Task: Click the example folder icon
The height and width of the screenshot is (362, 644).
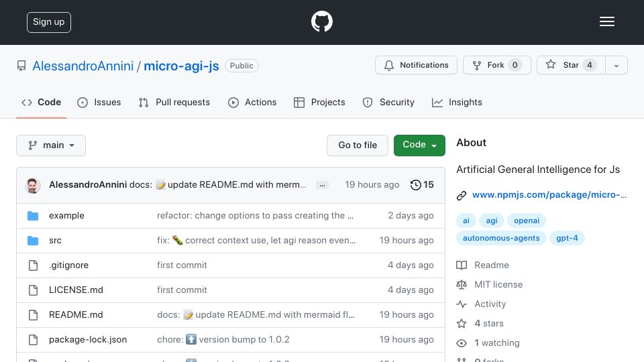Action: click(x=33, y=215)
